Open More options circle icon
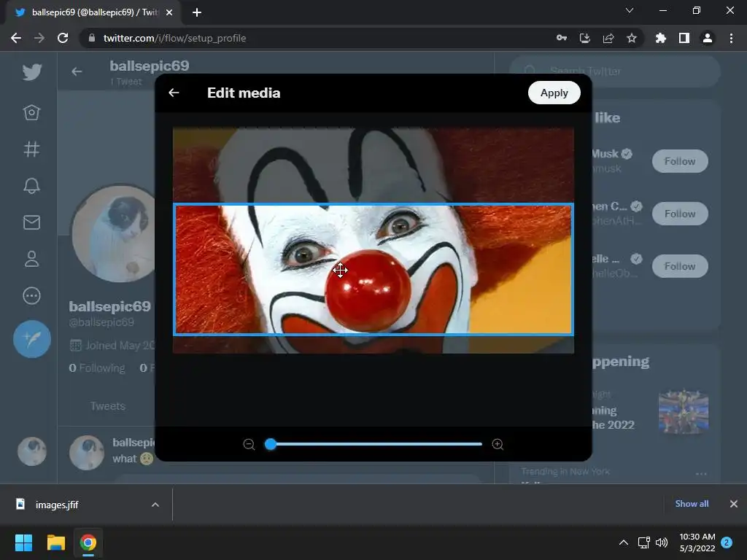Screen dimensions: 747x560 31,296
